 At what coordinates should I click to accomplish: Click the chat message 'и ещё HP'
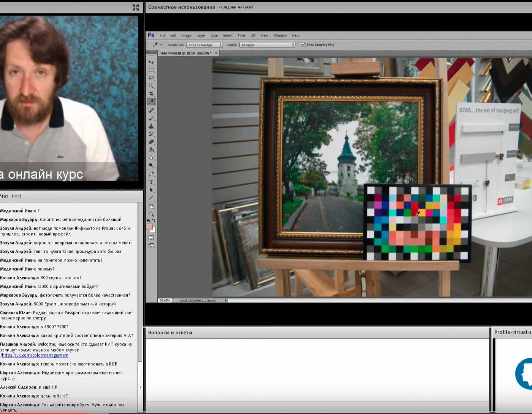(x=48, y=387)
